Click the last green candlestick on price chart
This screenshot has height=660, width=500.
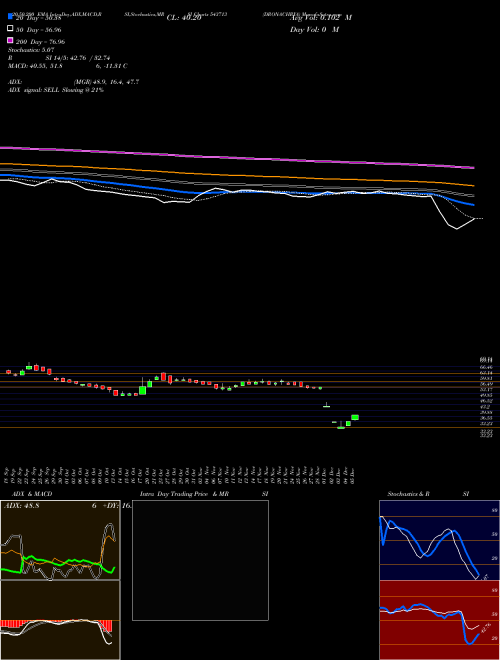(x=355, y=417)
